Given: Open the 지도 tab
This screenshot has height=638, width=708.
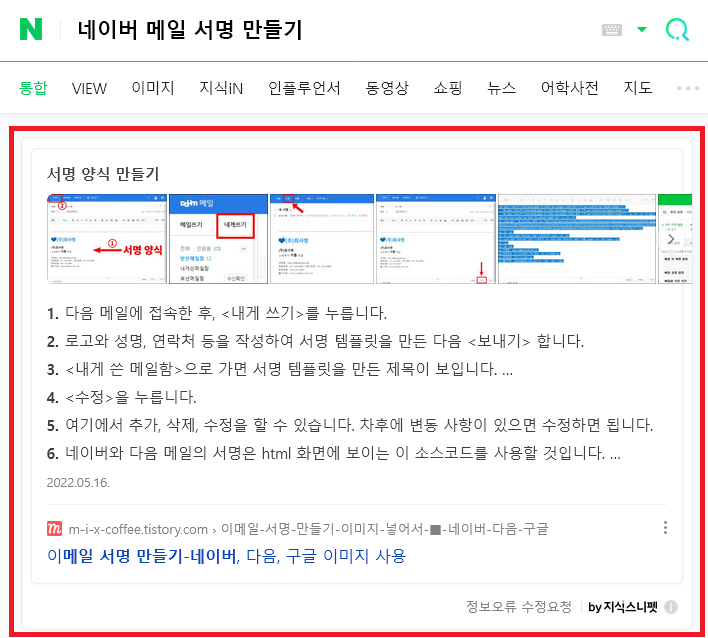Looking at the screenshot, I should point(638,88).
